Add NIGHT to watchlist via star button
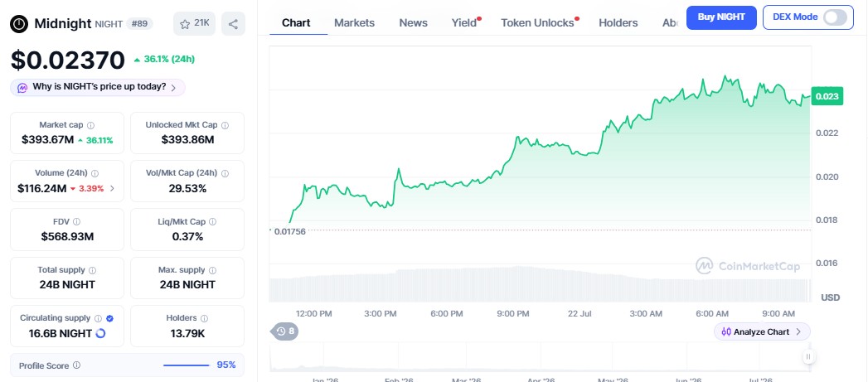 tap(194, 23)
